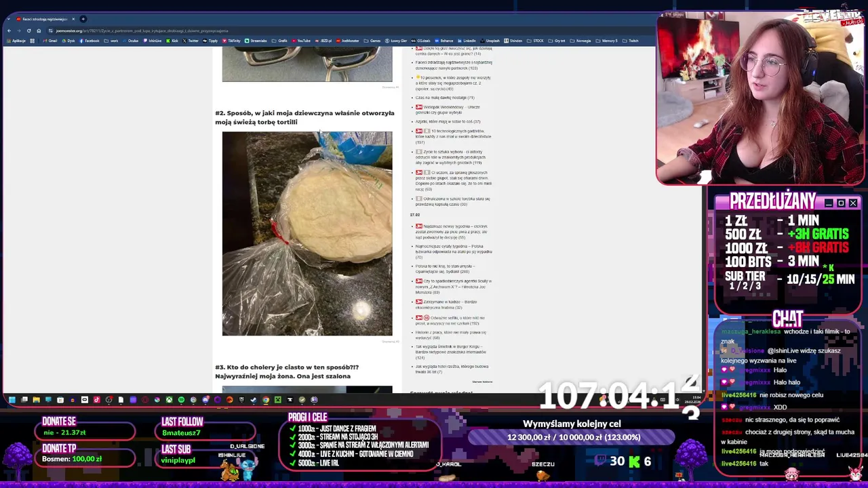This screenshot has width=868, height=488.
Task: Click heading '#3. Kto do cholery je ciasto'
Action: [x=287, y=371]
